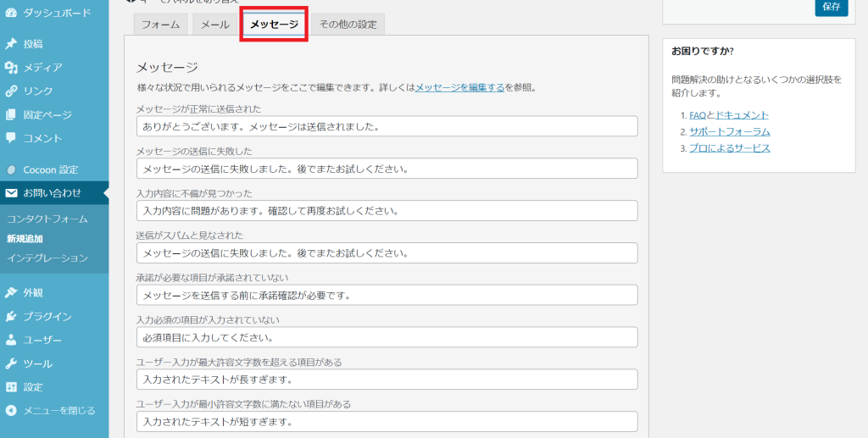Click the paintbrush icon for 外観
This screenshot has height=438, width=868.
pos(11,293)
